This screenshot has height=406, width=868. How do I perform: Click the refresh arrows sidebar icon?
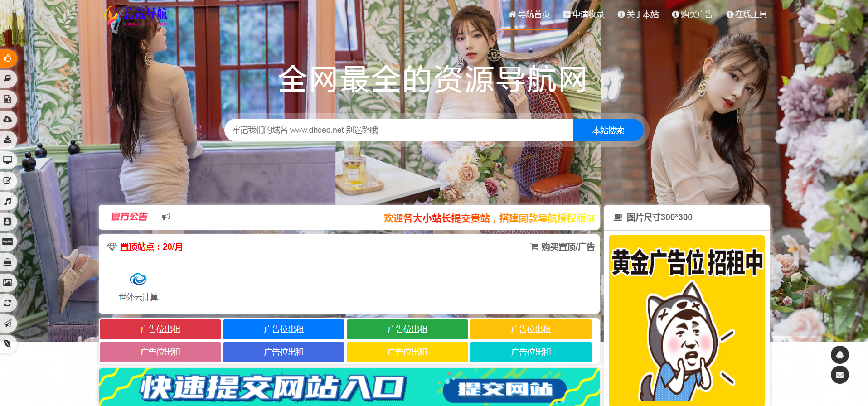pyautogui.click(x=8, y=303)
